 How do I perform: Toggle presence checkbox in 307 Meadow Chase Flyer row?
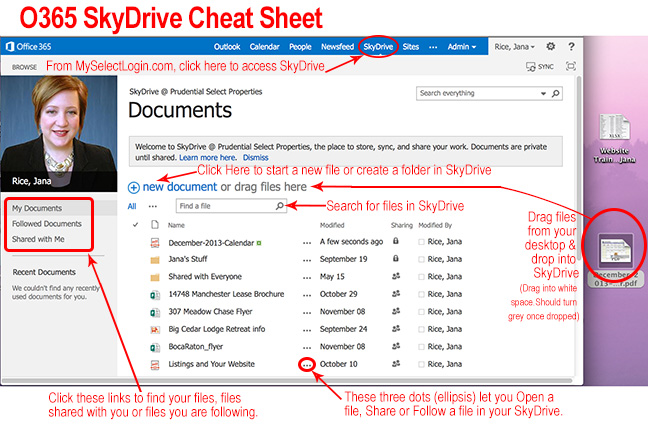421,312
